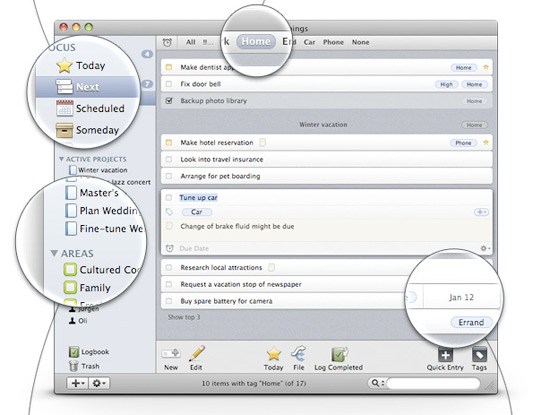The width and height of the screenshot is (550, 415).
Task: Open note icon on Research local attractions
Action: 271,267
